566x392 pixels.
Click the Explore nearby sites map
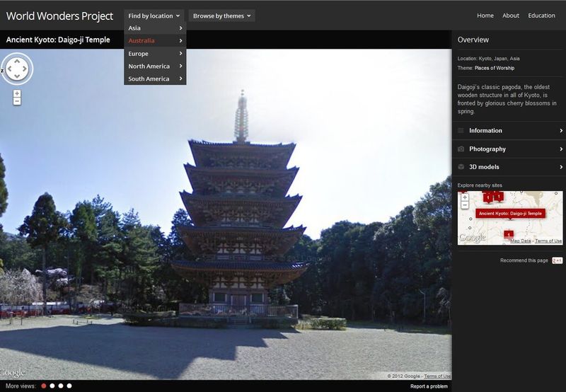click(510, 218)
